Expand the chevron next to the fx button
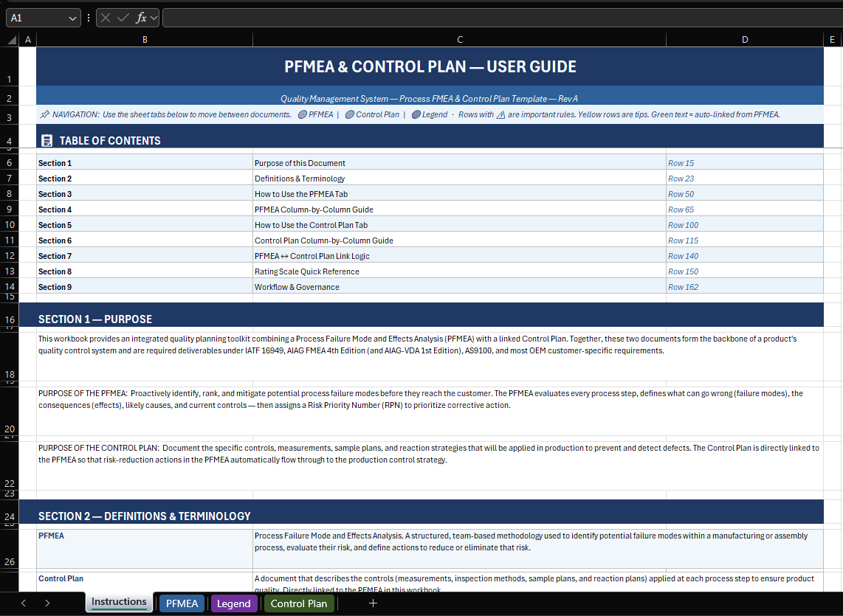Screen dimensions: 843x616 coord(154,17)
